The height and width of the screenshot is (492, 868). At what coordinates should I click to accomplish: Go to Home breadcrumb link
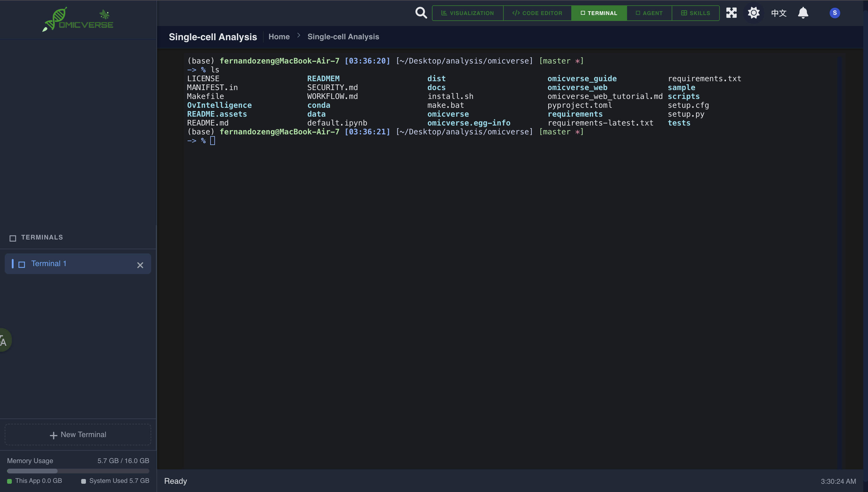point(279,37)
